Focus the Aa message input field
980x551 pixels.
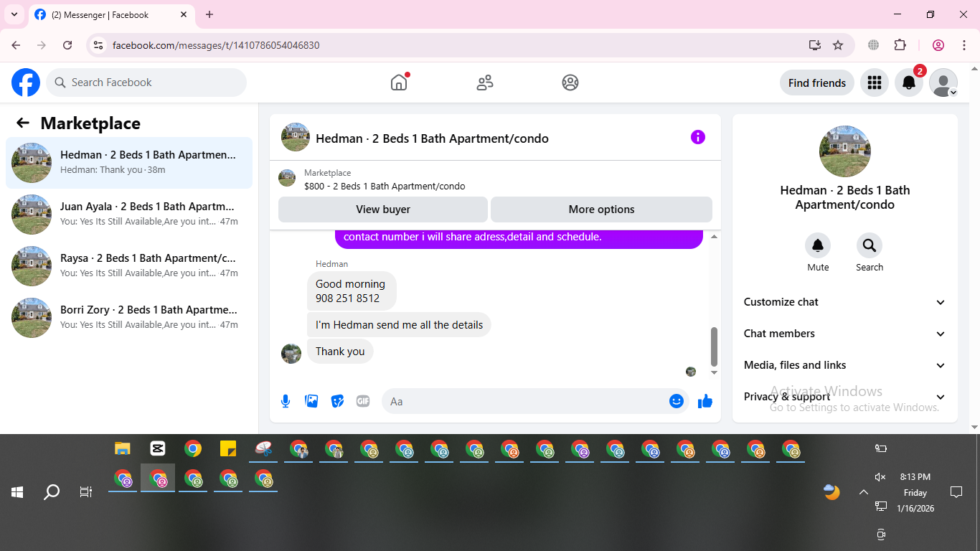click(x=526, y=401)
